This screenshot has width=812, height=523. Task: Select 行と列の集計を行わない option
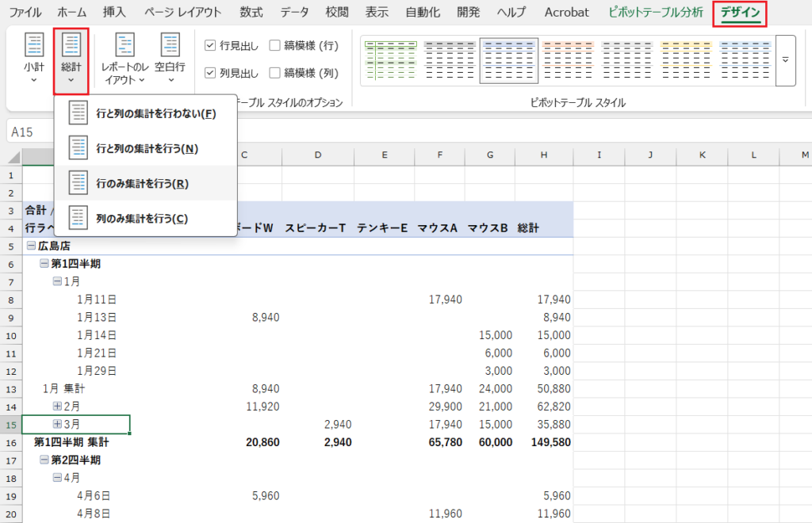point(155,113)
